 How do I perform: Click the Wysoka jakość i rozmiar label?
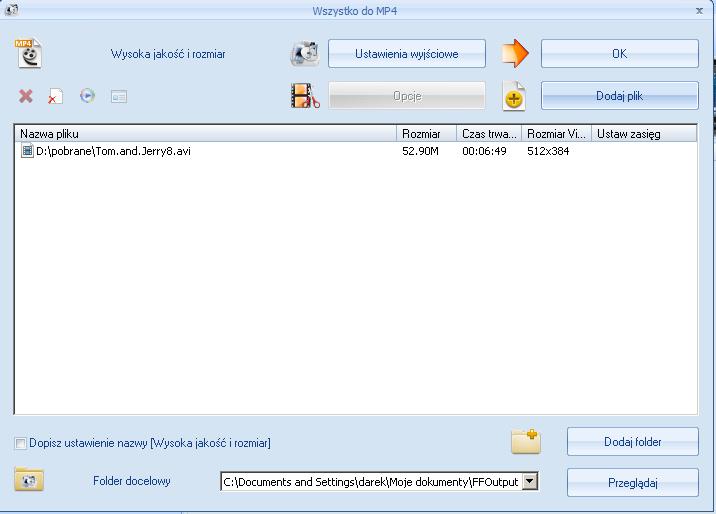[x=168, y=54]
